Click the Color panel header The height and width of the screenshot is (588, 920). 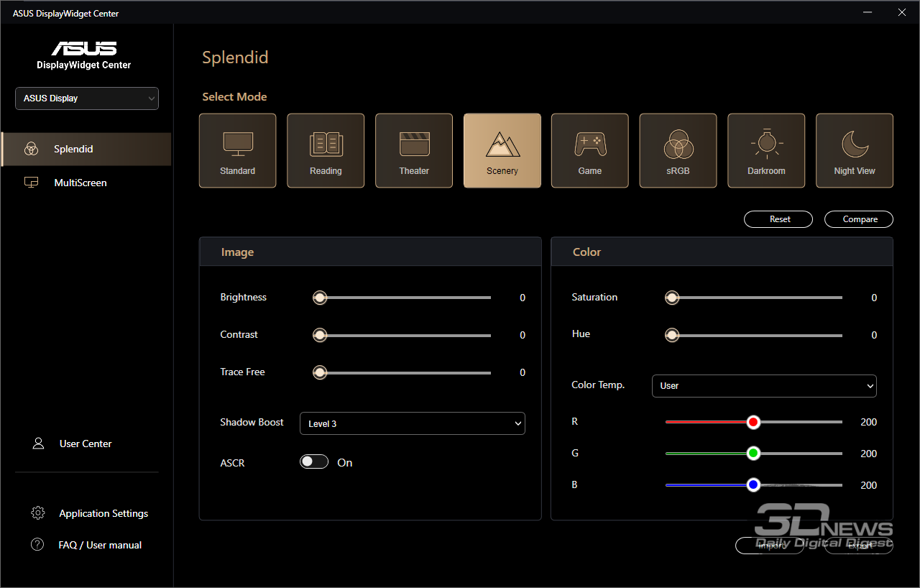(x=722, y=252)
